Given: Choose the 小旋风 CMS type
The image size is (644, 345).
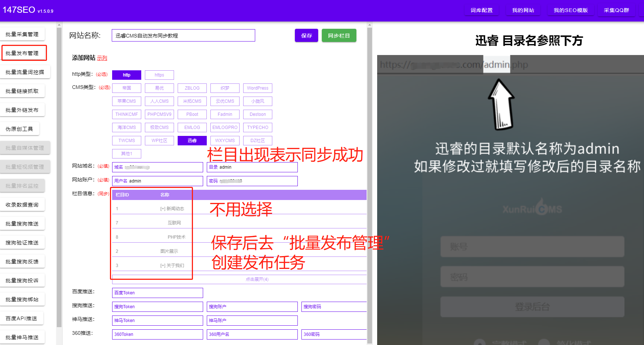Looking at the screenshot, I should tap(258, 101).
